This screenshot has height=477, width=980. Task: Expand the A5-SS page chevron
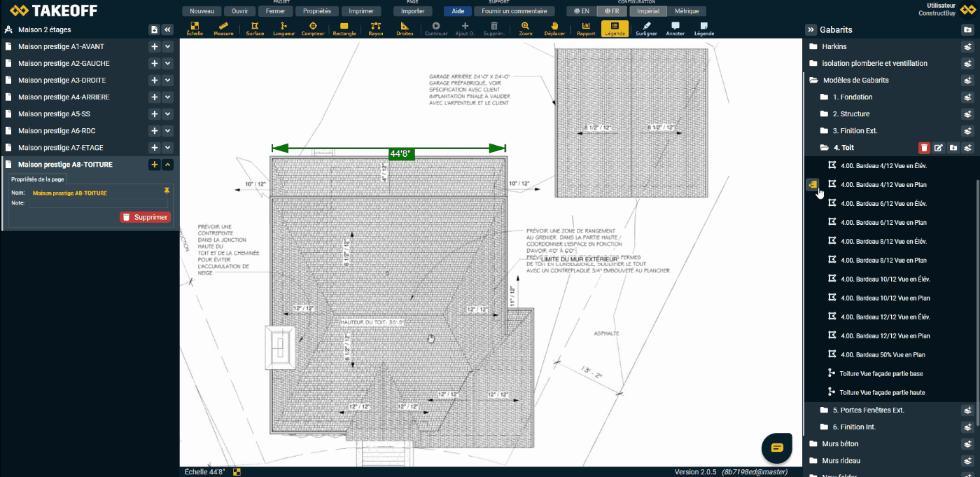pos(168,114)
